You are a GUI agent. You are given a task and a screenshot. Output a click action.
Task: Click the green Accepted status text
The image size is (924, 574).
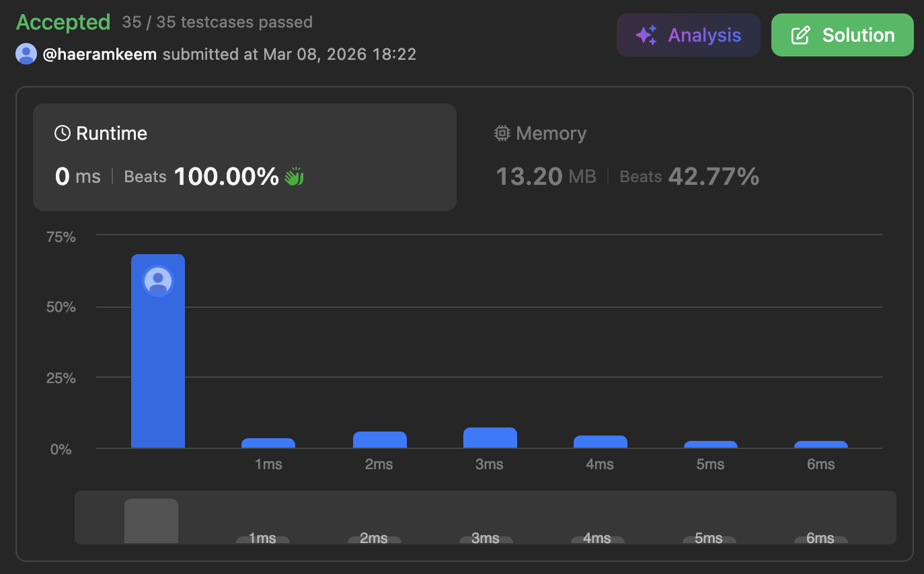click(x=63, y=22)
